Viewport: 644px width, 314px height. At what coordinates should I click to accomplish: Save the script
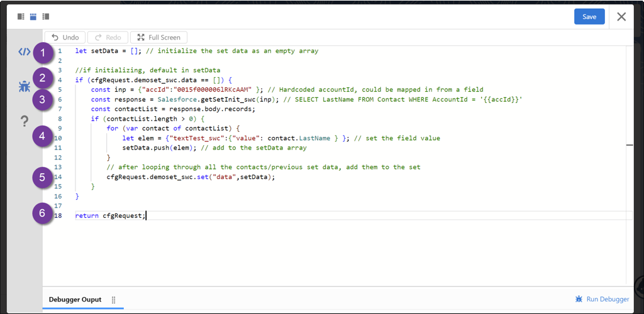tap(589, 17)
